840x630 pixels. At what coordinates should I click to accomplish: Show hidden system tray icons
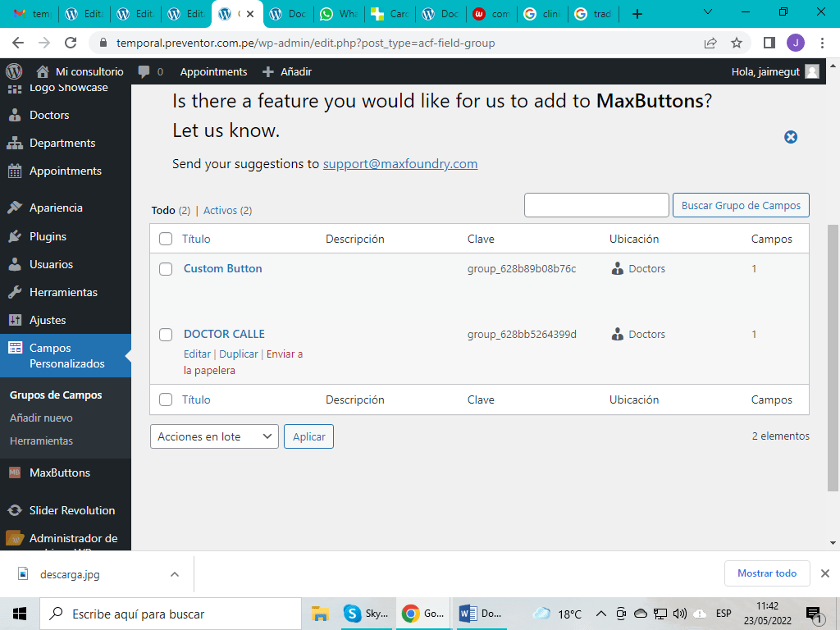(x=601, y=614)
